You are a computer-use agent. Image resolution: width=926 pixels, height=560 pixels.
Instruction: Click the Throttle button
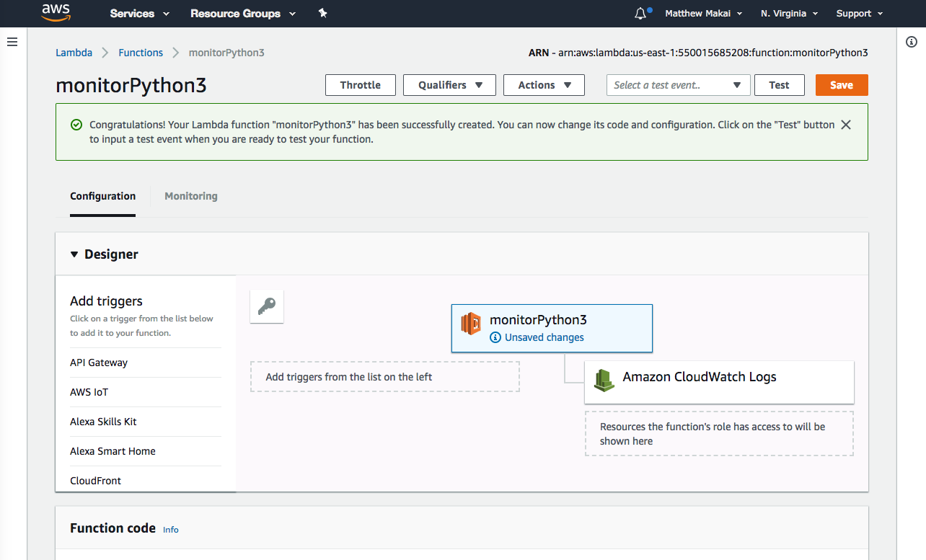(x=360, y=84)
